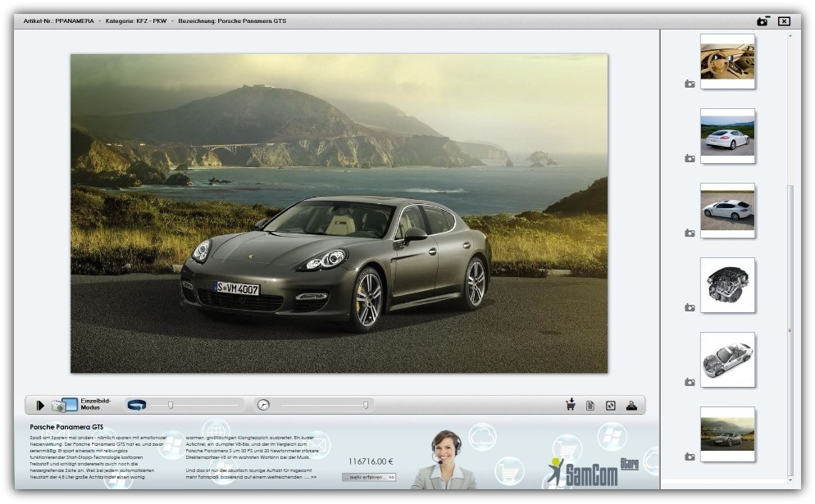815x504 pixels.
Task: Click the timer interval slider handle
Action: 366,405
